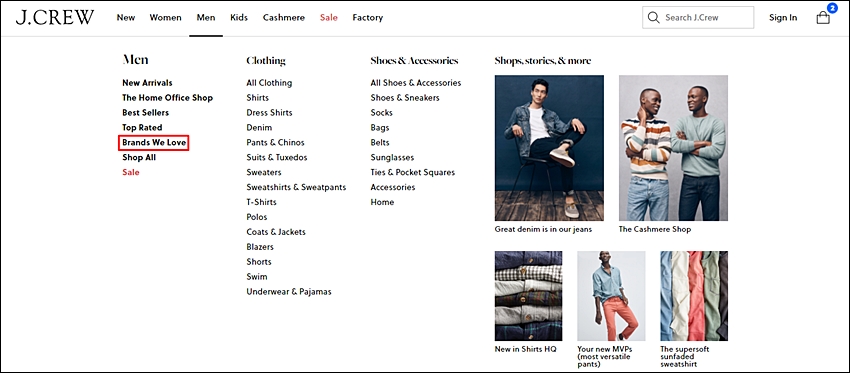Viewport: 850px width, 373px height.
Task: Browse Shoes & Sneakers
Action: click(405, 98)
